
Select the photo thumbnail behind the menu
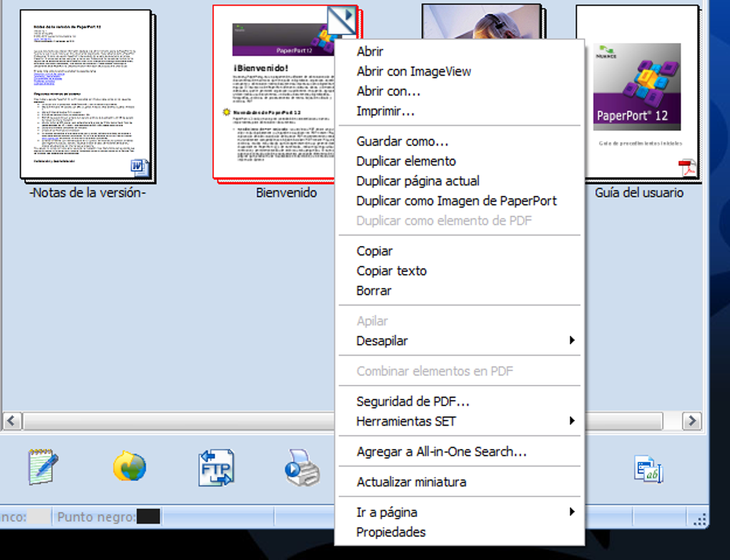pyautogui.click(x=482, y=21)
